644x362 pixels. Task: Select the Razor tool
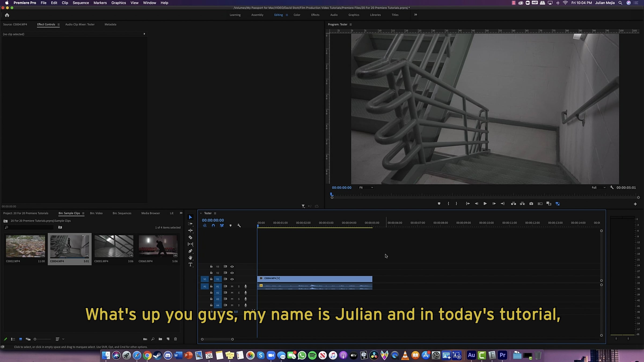[x=190, y=237]
